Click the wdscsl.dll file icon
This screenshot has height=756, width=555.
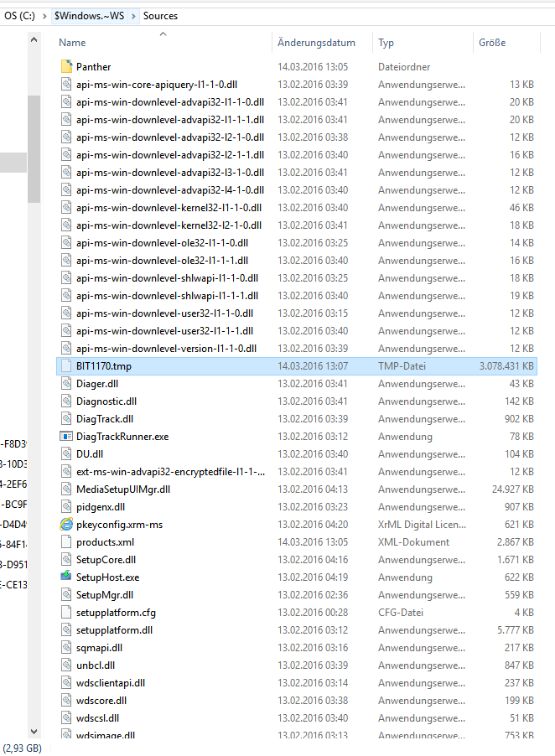point(66,718)
